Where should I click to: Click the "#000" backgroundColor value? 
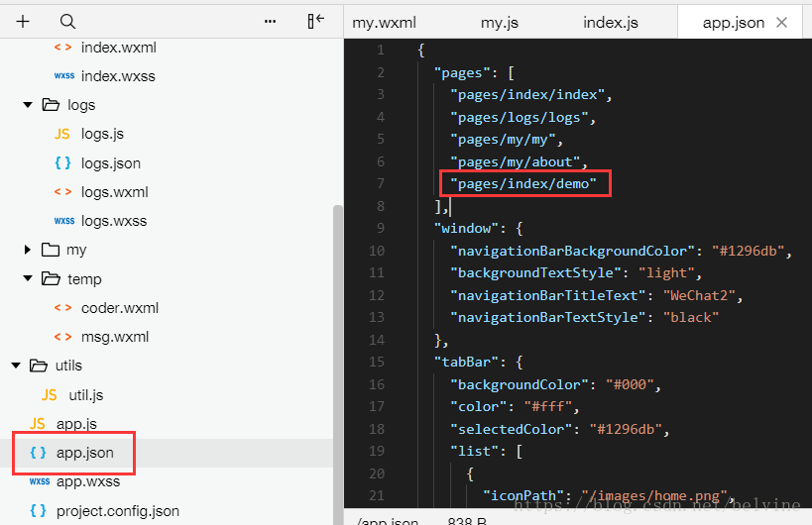click(x=630, y=384)
